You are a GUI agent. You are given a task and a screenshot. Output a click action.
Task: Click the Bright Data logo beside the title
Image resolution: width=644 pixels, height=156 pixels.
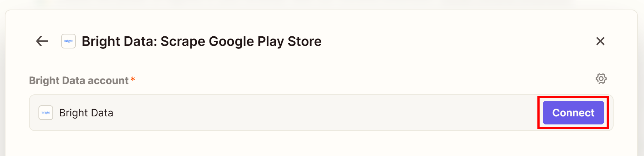(x=69, y=41)
